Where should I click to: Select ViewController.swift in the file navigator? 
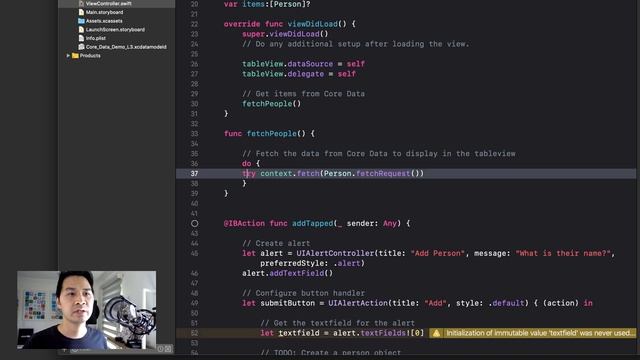(109, 3)
